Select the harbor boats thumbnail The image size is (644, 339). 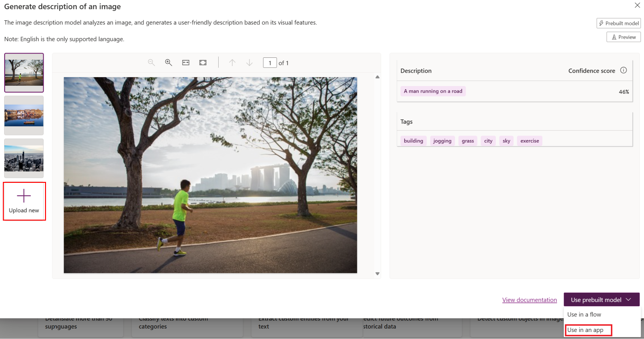[x=24, y=115]
